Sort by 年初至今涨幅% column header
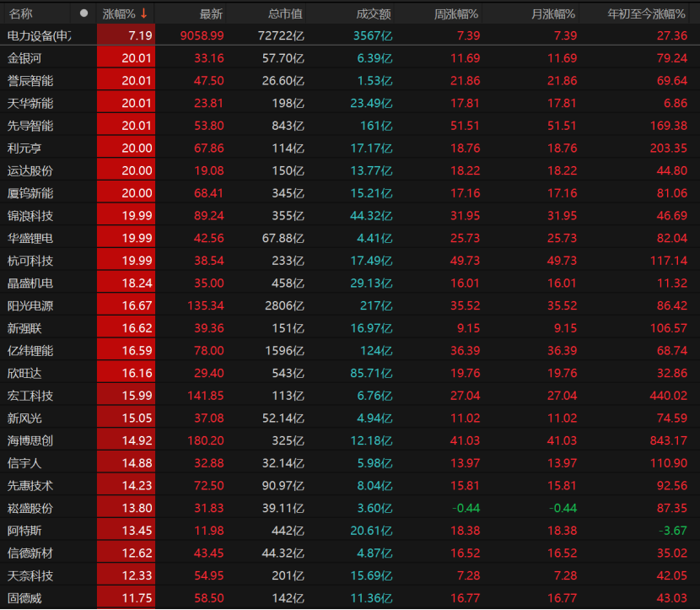The image size is (700, 610). [647, 13]
